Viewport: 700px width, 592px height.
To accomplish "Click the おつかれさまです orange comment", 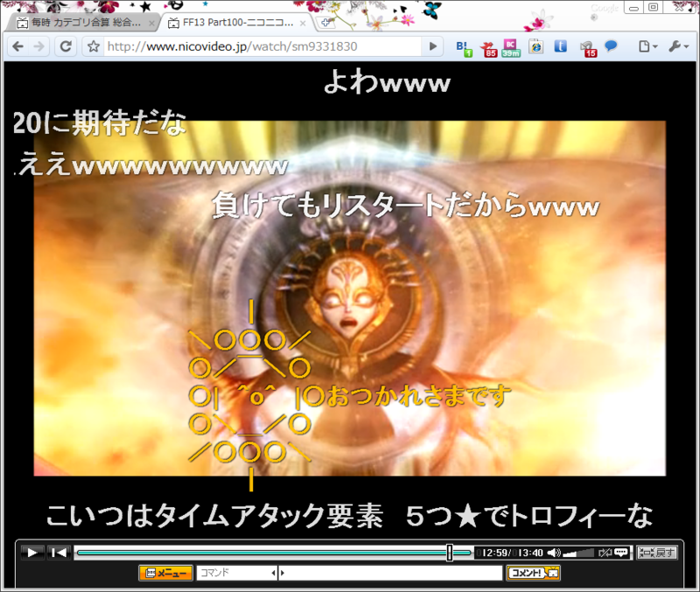I will 418,396.
